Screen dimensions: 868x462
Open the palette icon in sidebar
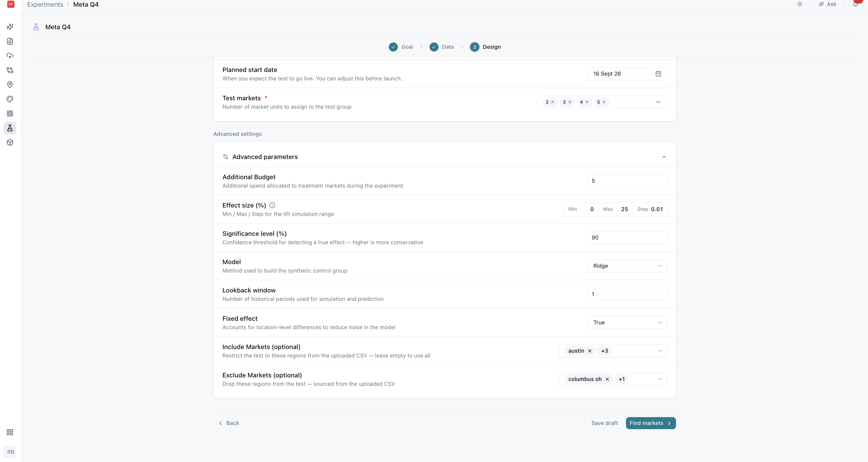click(10, 99)
